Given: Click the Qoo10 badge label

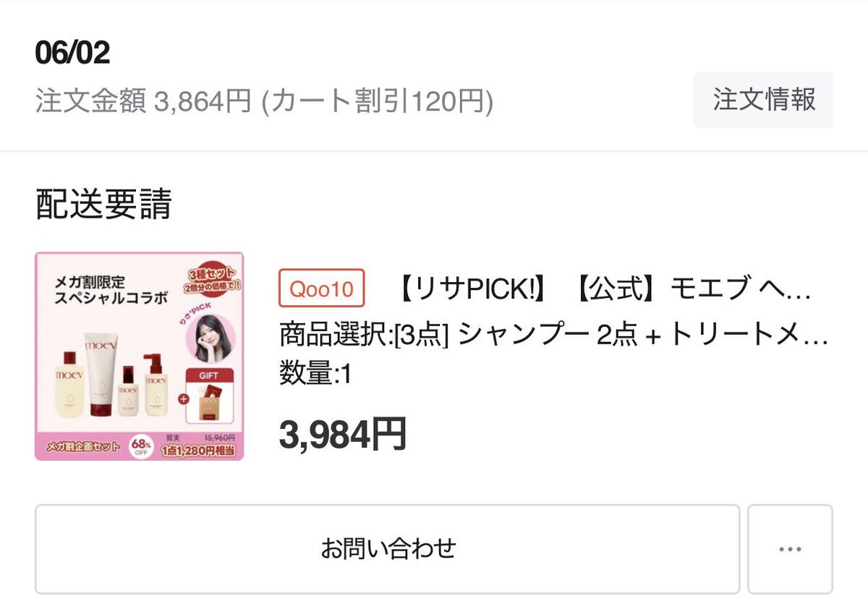Looking at the screenshot, I should [x=322, y=288].
